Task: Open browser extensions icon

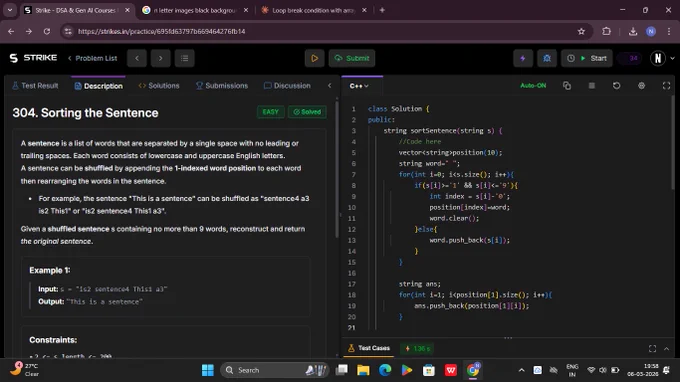Action: 606,31
